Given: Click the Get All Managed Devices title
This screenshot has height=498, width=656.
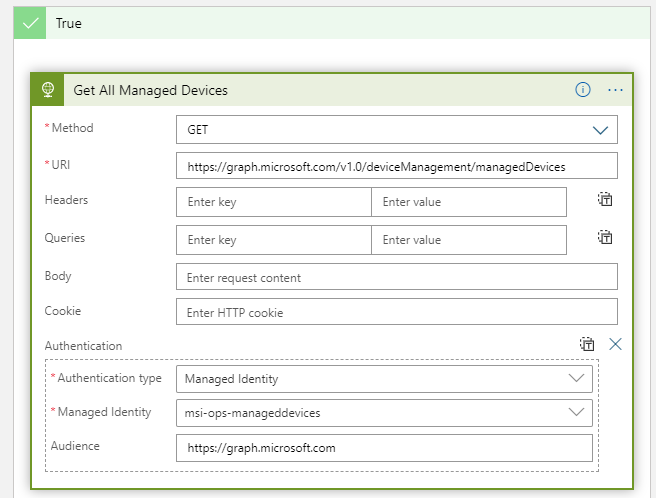Looking at the screenshot, I should click(151, 90).
